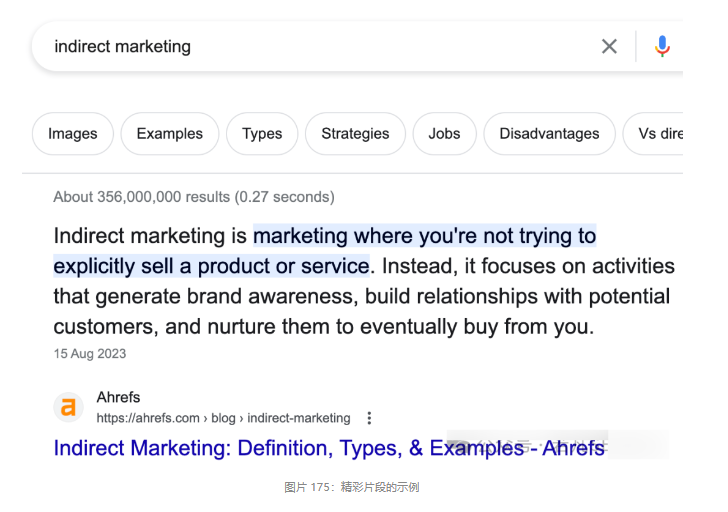Choose the Types filter chip
Viewport: 728px width, 512px height.
262,134
